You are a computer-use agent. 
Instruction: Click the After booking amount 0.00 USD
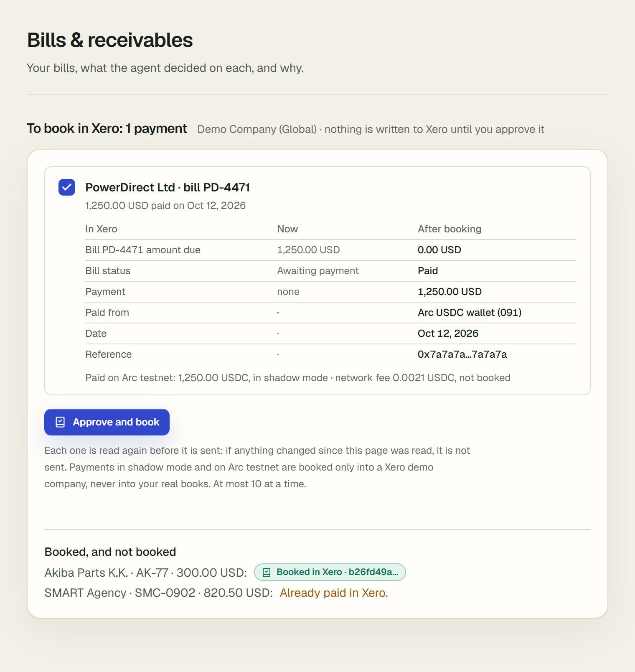(439, 250)
